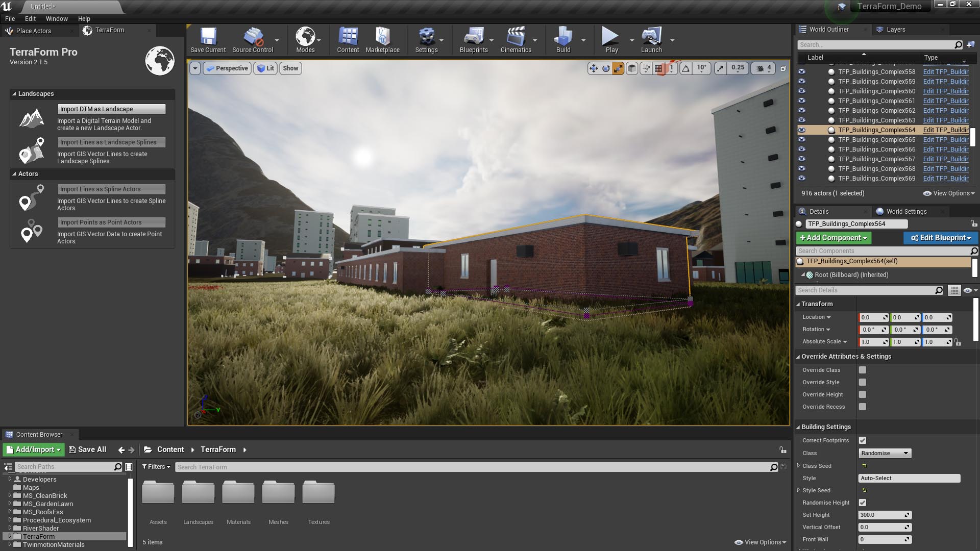Expand the MS_CleanBrick folder tree node
Viewport: 980px width, 551px height.
tap(10, 495)
